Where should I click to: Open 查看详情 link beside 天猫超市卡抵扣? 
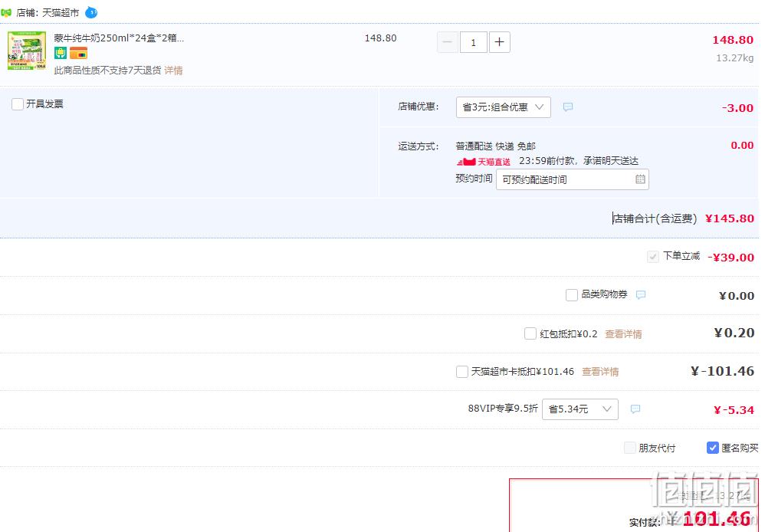(601, 372)
